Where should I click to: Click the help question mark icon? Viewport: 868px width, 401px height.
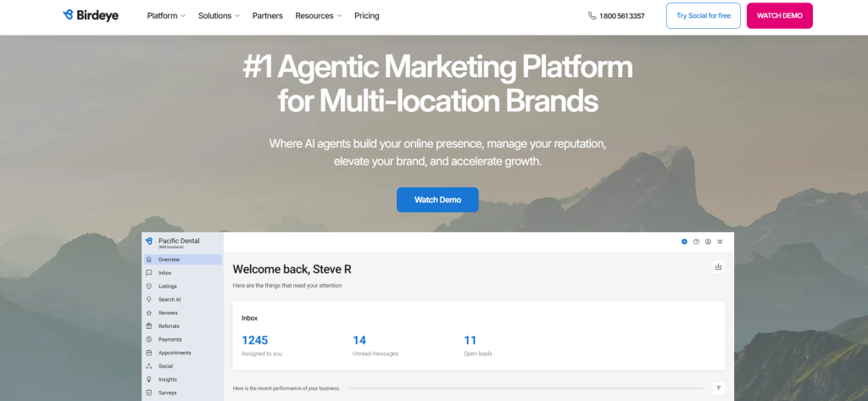tap(696, 242)
